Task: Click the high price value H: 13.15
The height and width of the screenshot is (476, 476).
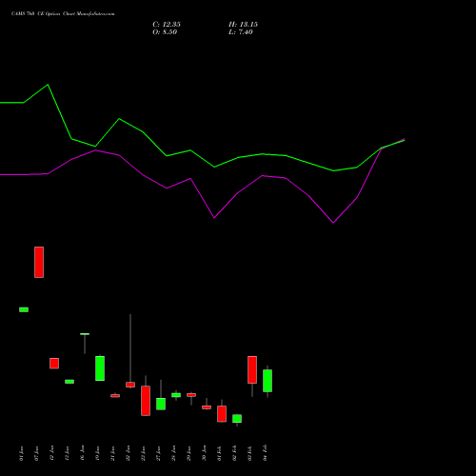Action: [x=243, y=25]
